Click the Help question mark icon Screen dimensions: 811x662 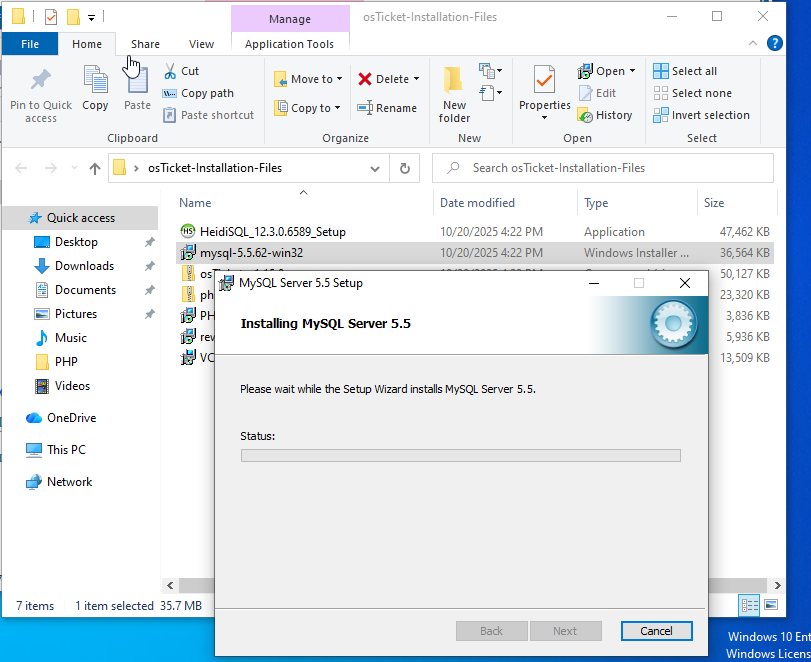pos(774,43)
